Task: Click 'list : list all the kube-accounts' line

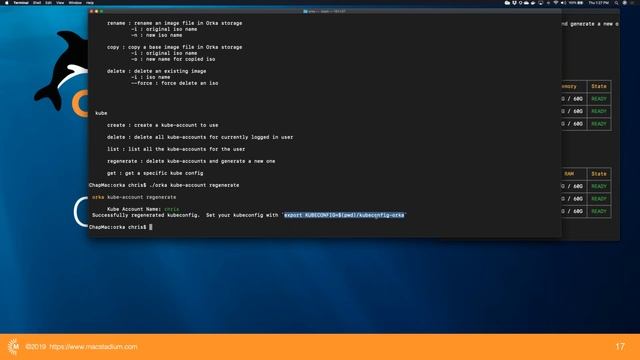Action: [176, 149]
